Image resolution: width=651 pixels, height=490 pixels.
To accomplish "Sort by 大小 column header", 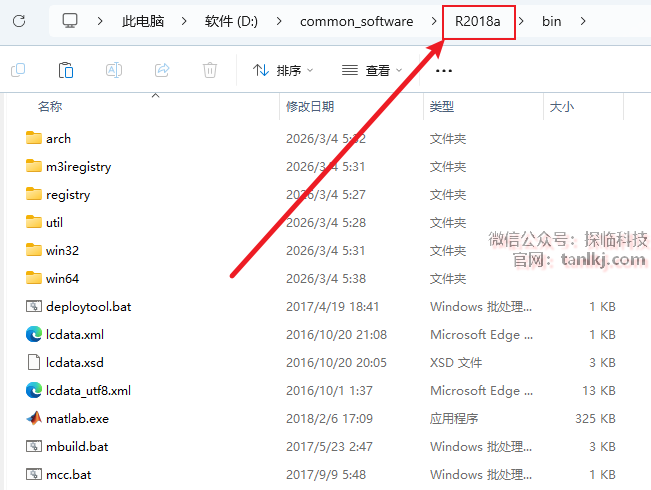I will pyautogui.click(x=562, y=107).
